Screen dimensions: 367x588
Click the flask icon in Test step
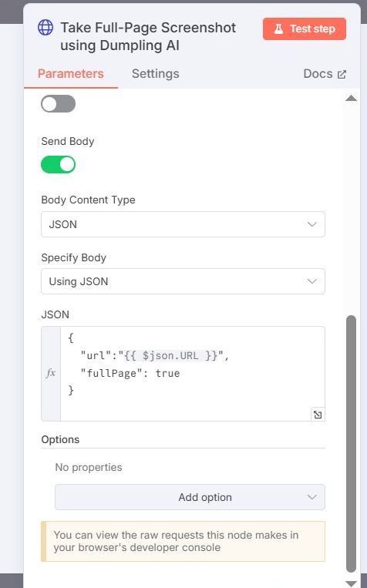coord(278,29)
